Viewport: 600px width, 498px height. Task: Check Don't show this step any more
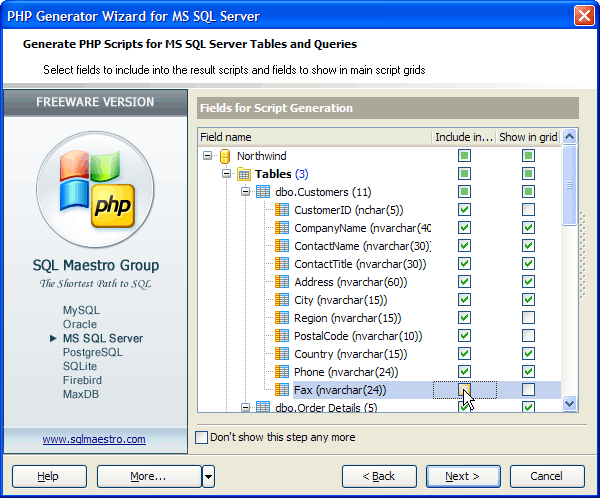click(x=201, y=437)
